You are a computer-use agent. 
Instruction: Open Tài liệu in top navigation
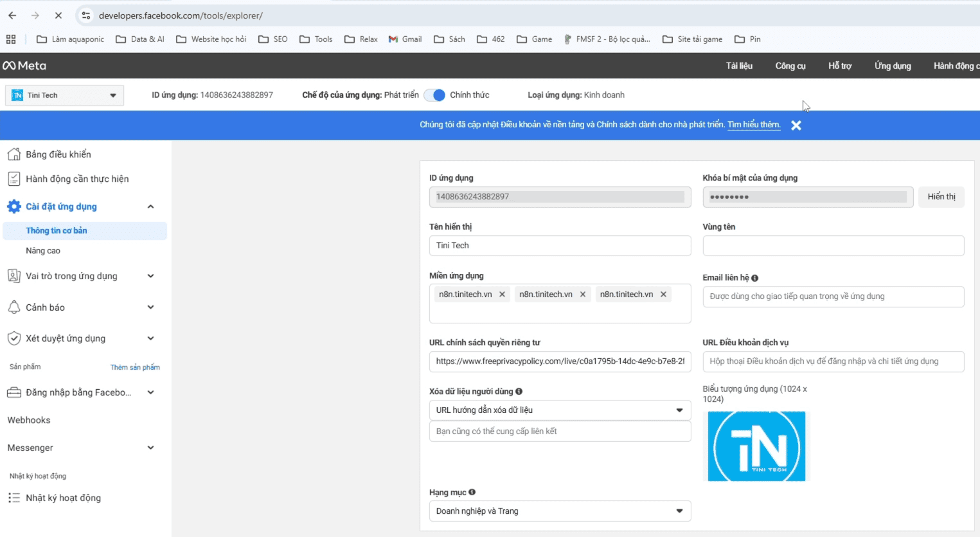pos(739,66)
